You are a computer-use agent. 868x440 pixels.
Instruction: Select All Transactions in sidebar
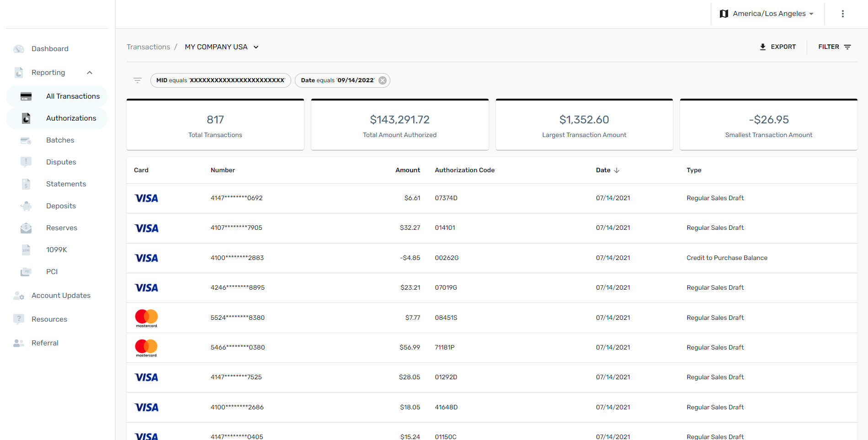[57, 96]
